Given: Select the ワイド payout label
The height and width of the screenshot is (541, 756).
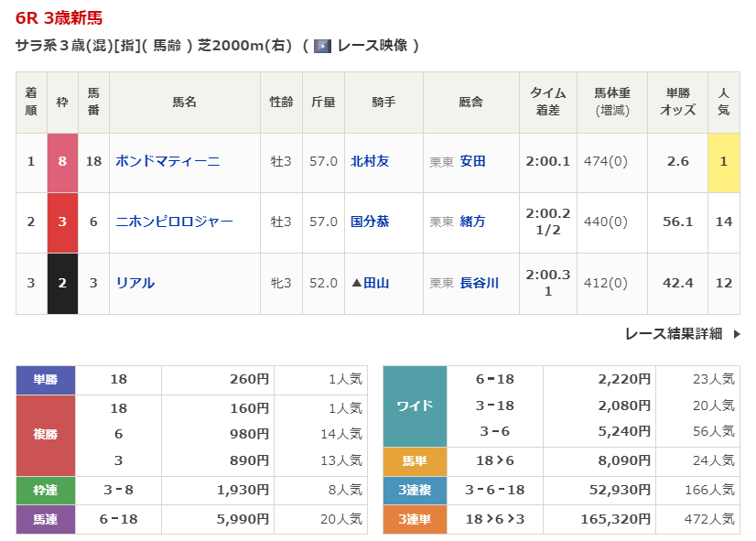Looking at the screenshot, I should [x=415, y=406].
